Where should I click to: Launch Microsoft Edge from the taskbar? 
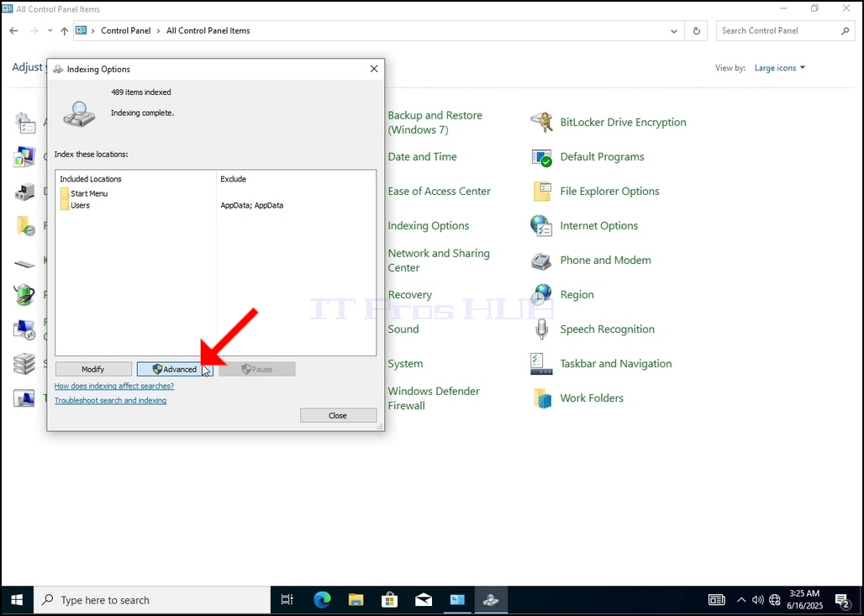tap(323, 600)
